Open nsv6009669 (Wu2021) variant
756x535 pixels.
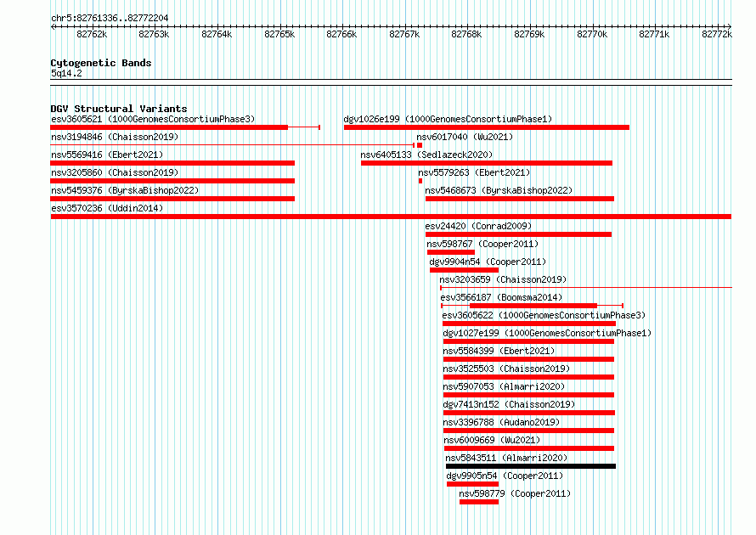(492, 440)
